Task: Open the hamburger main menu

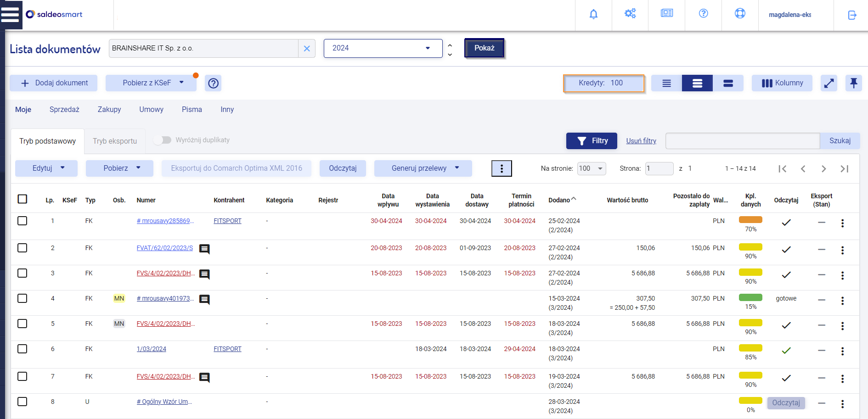Action: pyautogui.click(x=10, y=14)
